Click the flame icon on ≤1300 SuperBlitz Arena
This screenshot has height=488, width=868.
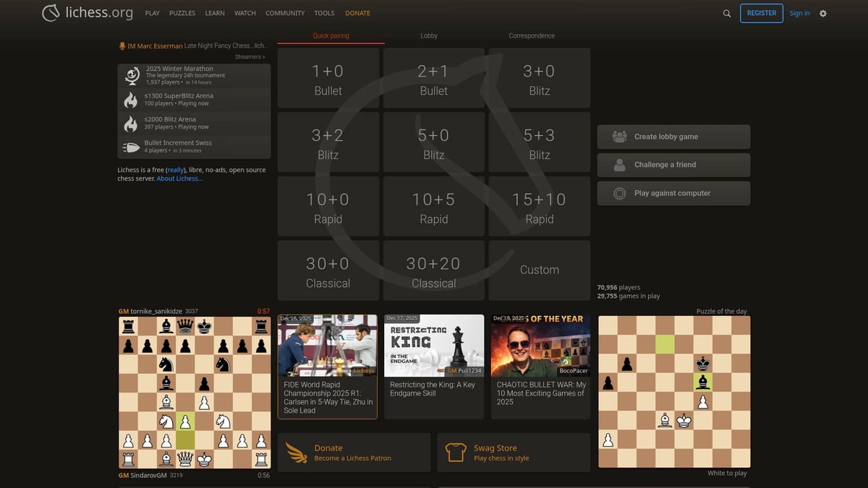(x=131, y=100)
